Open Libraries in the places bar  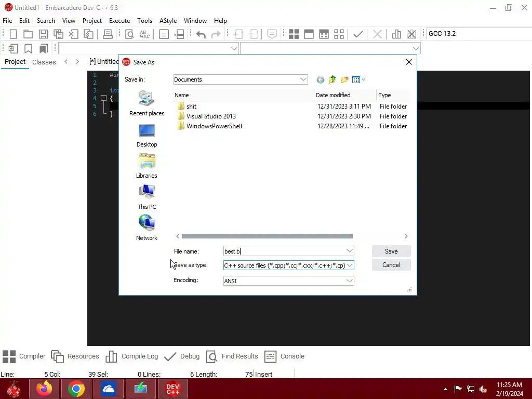click(147, 166)
